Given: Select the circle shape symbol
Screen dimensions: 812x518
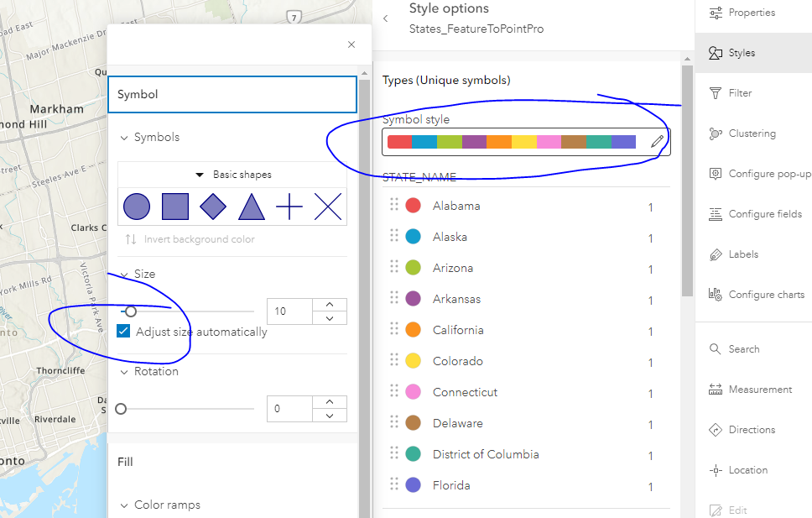Looking at the screenshot, I should [x=137, y=206].
